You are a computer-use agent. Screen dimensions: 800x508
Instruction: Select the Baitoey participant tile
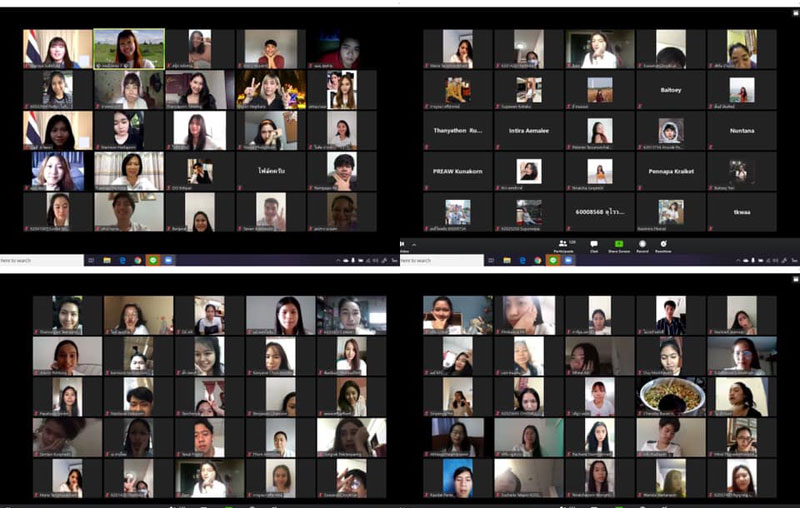click(x=670, y=89)
